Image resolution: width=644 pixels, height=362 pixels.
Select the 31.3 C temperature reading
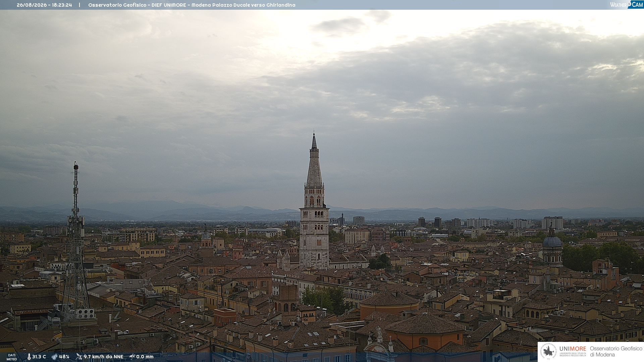pyautogui.click(x=39, y=357)
